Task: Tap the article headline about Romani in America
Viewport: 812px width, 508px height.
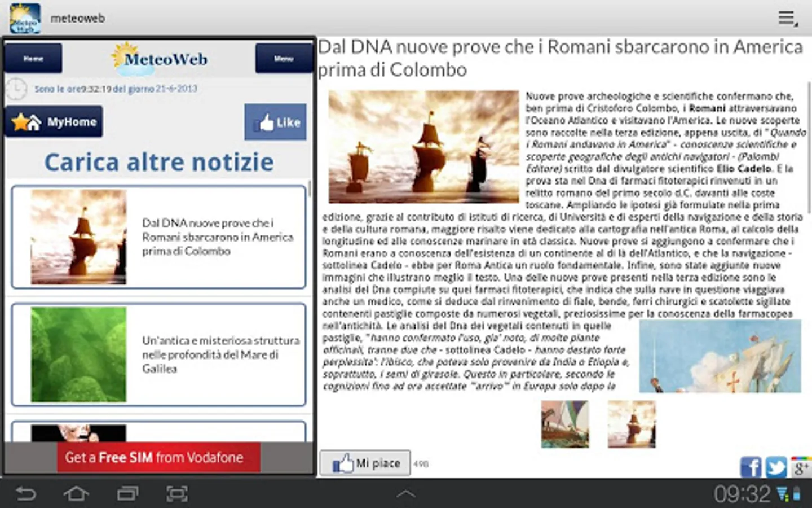Action: tap(561, 58)
